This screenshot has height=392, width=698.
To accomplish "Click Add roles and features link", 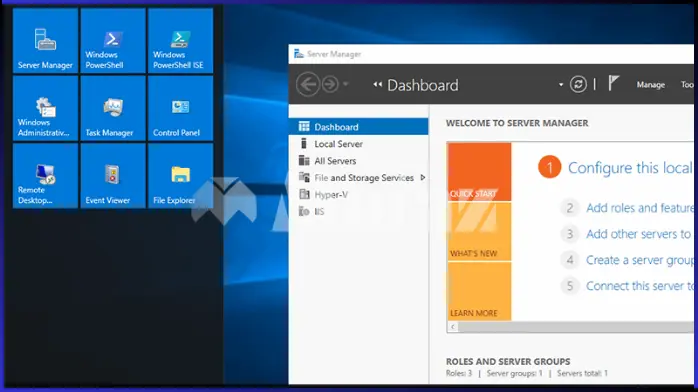I will [x=640, y=208].
